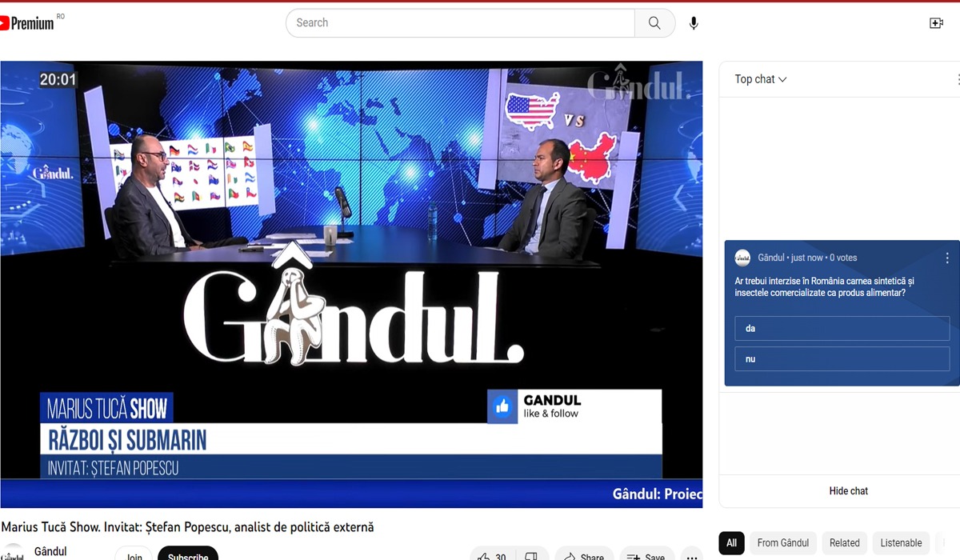
Task: Select the All filter chip
Action: 731,542
